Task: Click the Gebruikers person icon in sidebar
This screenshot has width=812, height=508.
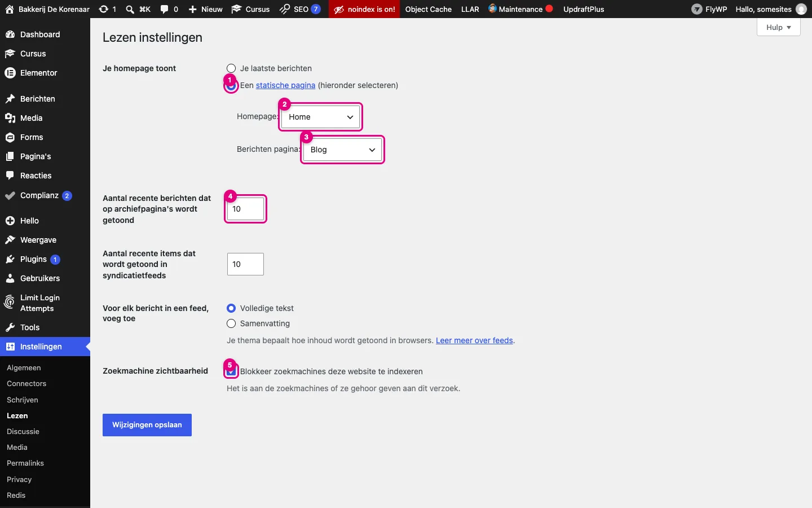Action: point(10,278)
